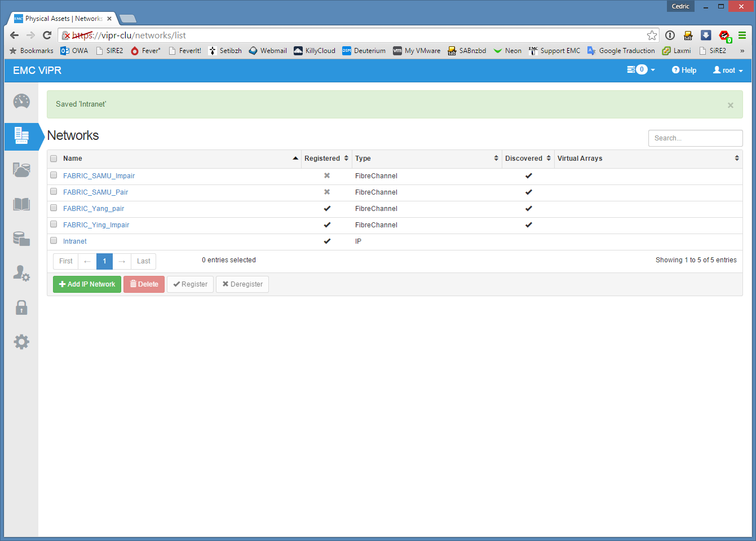
Task: Open the task count dropdown showing 0
Action: [641, 70]
